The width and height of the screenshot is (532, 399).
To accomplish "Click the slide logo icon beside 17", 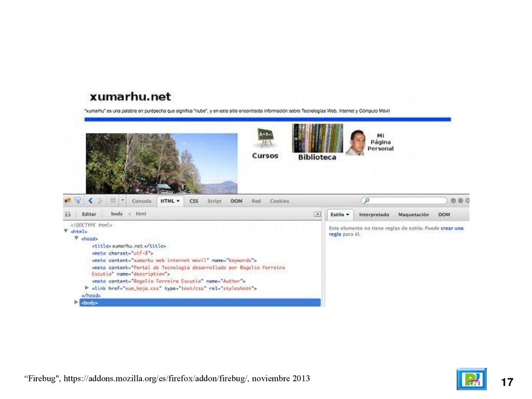I will [472, 379].
